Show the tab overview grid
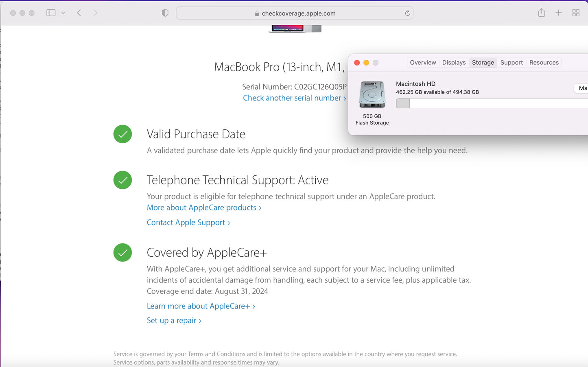This screenshot has height=367, width=588. pos(576,13)
